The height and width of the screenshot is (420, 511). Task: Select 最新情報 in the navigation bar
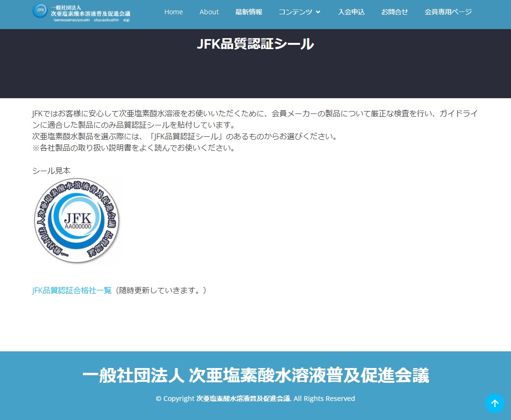pos(249,12)
